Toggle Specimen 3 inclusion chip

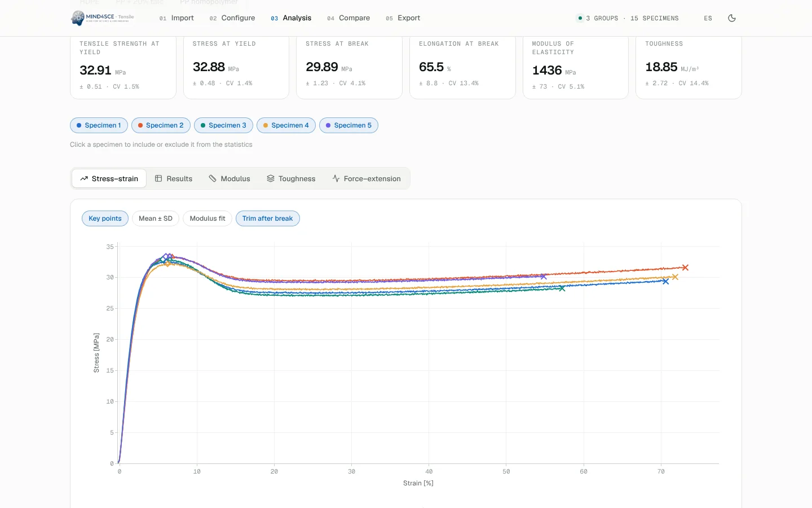click(223, 125)
